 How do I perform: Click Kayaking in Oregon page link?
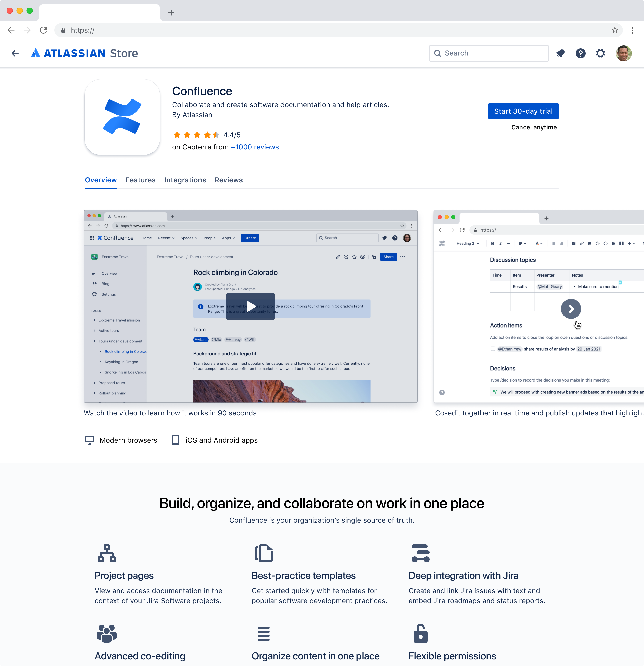(121, 362)
